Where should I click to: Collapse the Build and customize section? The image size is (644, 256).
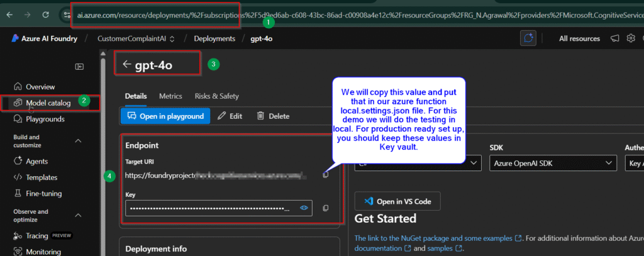click(x=78, y=141)
